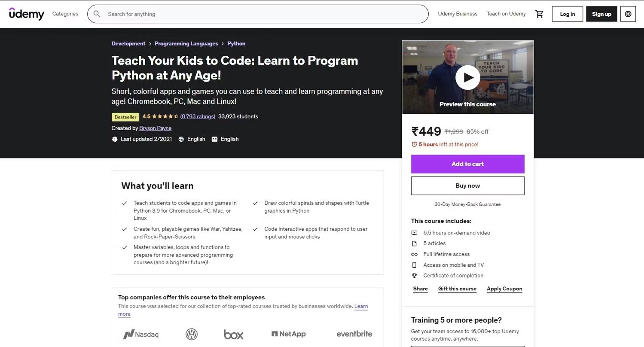Play the course preview video
The height and width of the screenshot is (347, 644).
click(x=467, y=77)
